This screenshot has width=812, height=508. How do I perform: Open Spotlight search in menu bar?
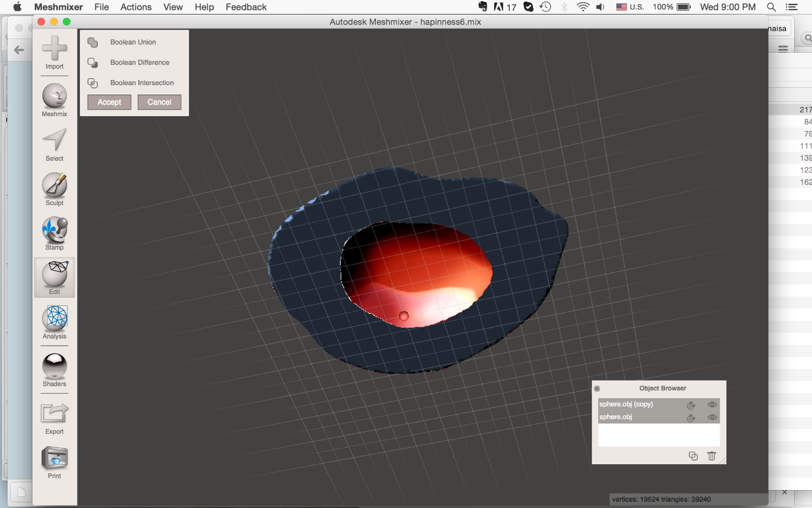[771, 7]
